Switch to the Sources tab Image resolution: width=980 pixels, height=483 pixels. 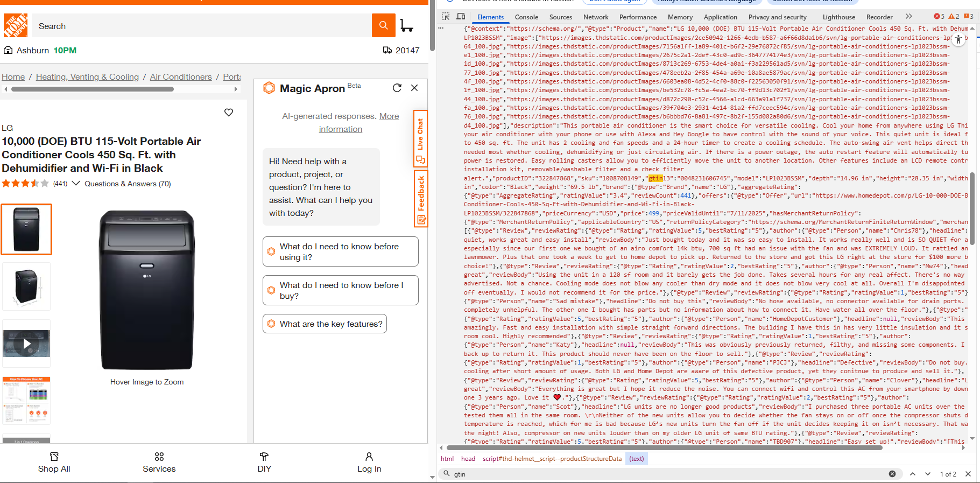tap(561, 17)
